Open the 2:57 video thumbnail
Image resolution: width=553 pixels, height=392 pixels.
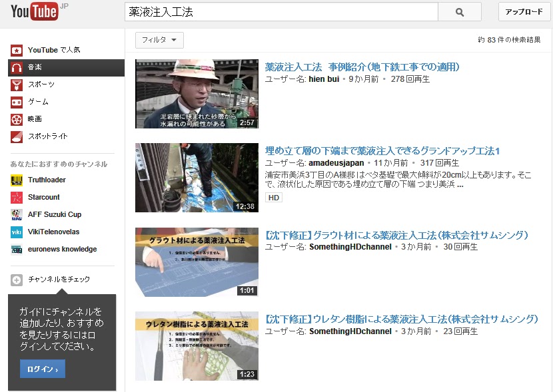(x=197, y=94)
